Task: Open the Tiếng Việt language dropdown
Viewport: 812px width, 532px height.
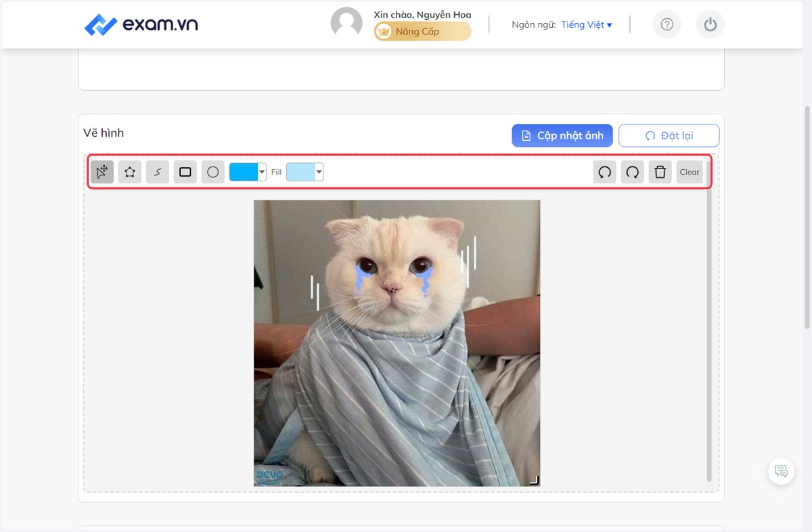Action: pos(587,24)
